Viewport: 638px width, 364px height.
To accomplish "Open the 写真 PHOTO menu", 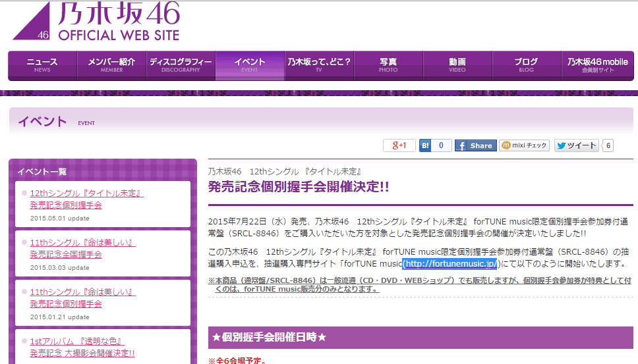I will [388, 65].
